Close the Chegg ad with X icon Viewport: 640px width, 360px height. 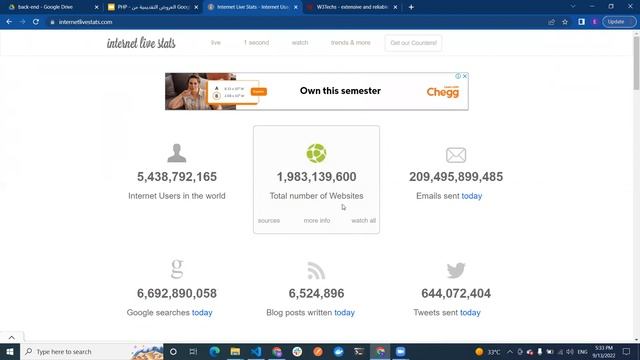click(465, 76)
